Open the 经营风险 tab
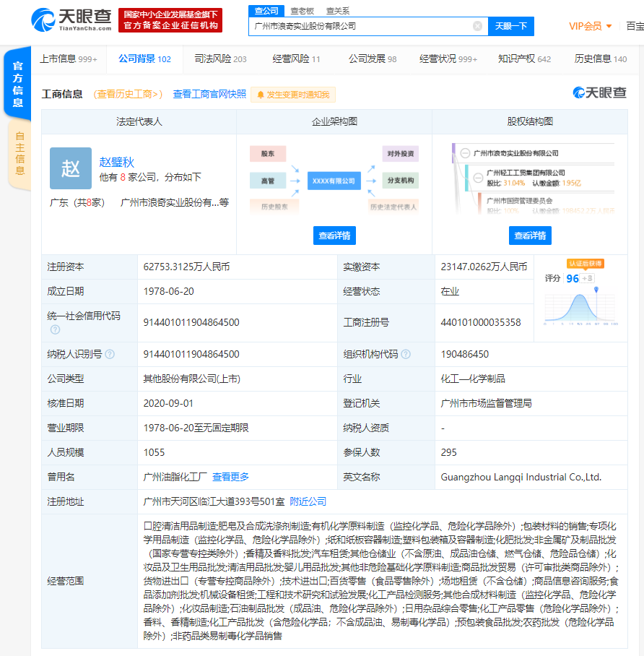This screenshot has height=656, width=644. [296, 59]
